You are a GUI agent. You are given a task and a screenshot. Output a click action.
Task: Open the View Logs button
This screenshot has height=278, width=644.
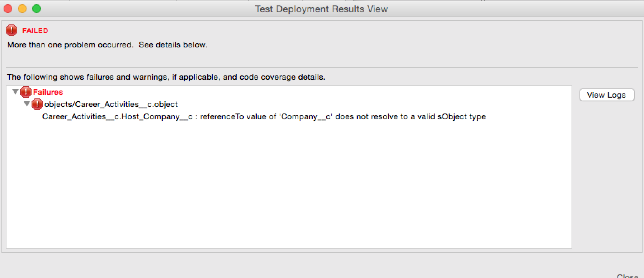[606, 95]
